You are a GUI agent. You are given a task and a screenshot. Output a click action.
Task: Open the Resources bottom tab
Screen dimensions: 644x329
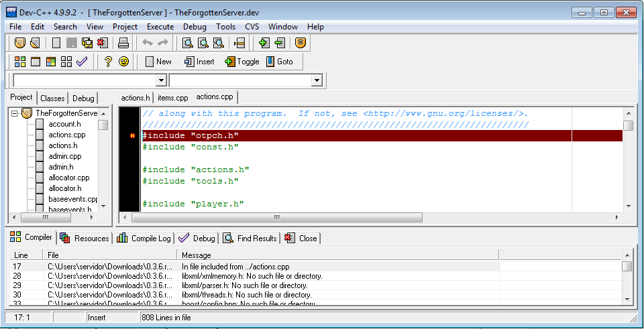click(x=85, y=239)
